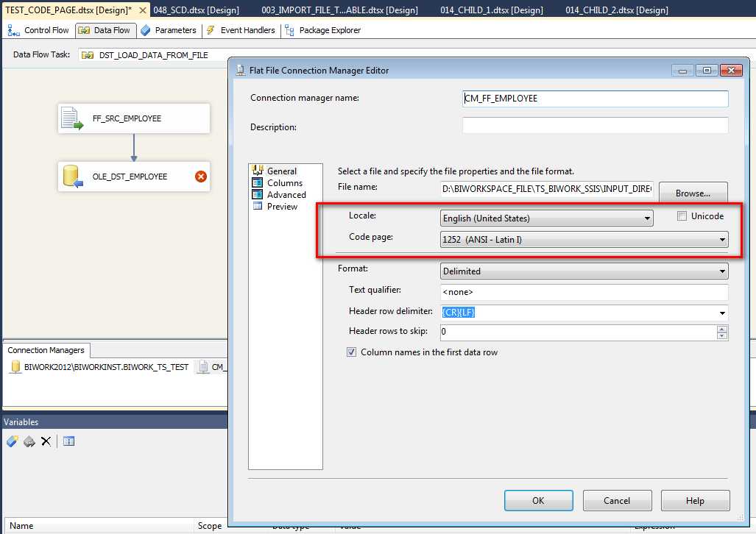The height and width of the screenshot is (534, 756).
Task: Click the Move Variable icon in Variables panel
Action: point(29,441)
